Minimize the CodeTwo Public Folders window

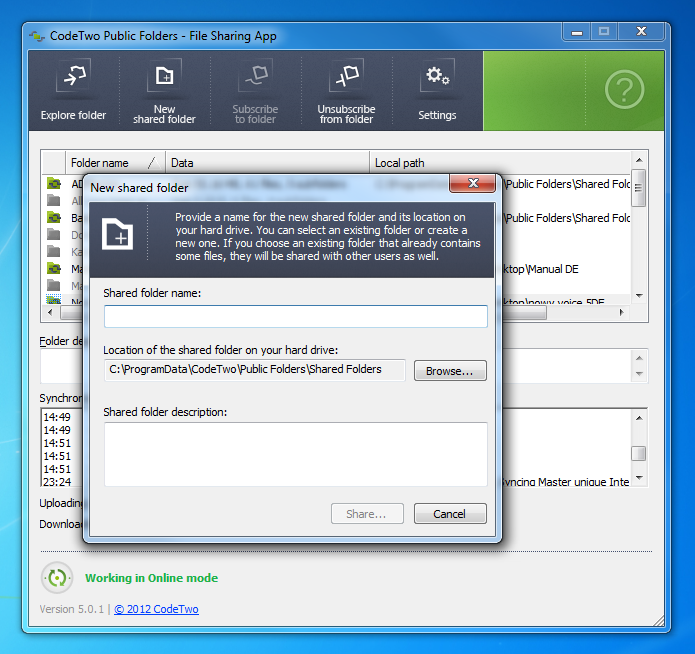click(x=577, y=32)
